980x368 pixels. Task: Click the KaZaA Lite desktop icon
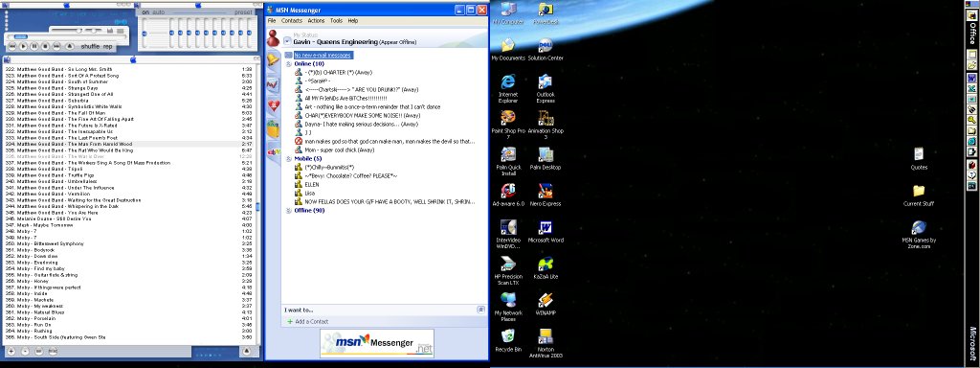(546, 268)
